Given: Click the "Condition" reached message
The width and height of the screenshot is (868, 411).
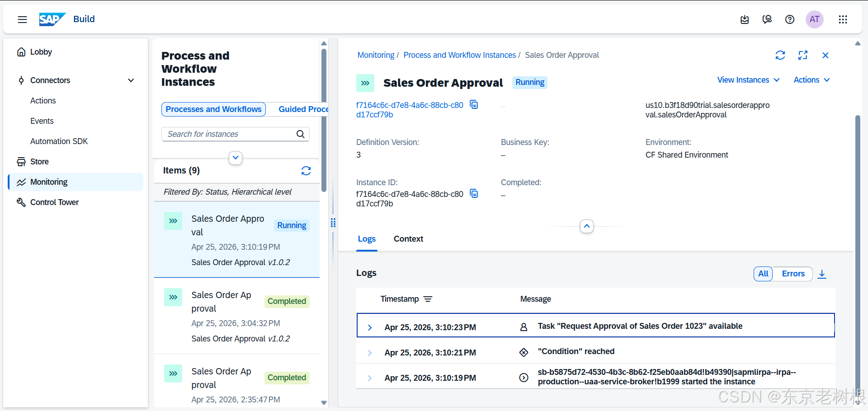Looking at the screenshot, I should click(576, 351).
